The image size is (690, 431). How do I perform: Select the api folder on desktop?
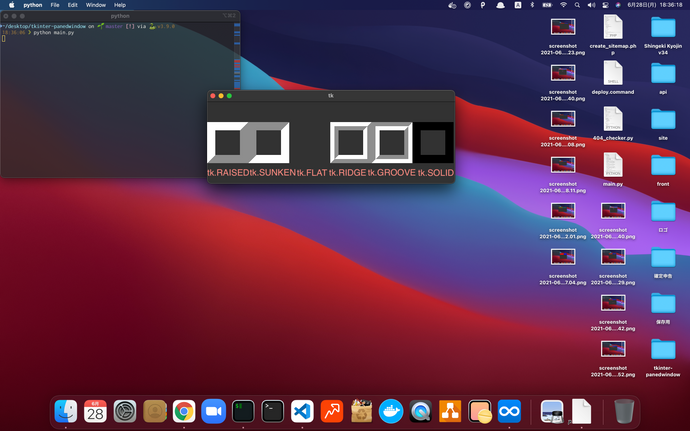[x=663, y=73]
